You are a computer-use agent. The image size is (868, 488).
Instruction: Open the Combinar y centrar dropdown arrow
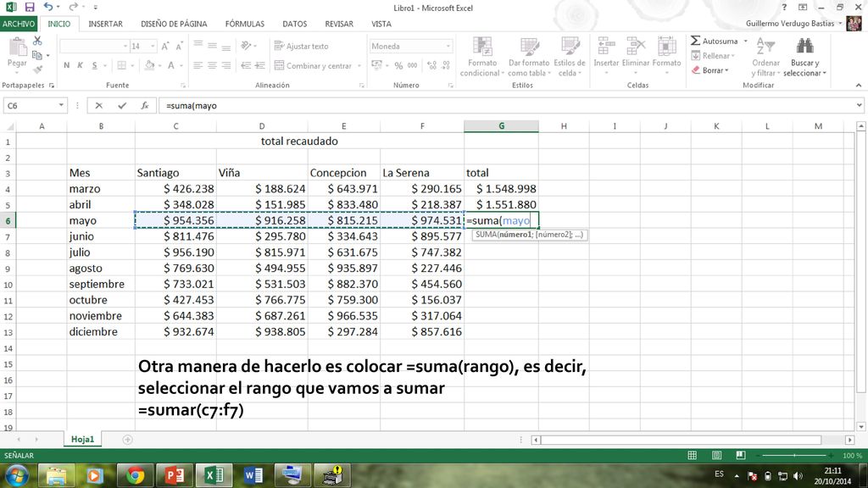[x=359, y=66]
